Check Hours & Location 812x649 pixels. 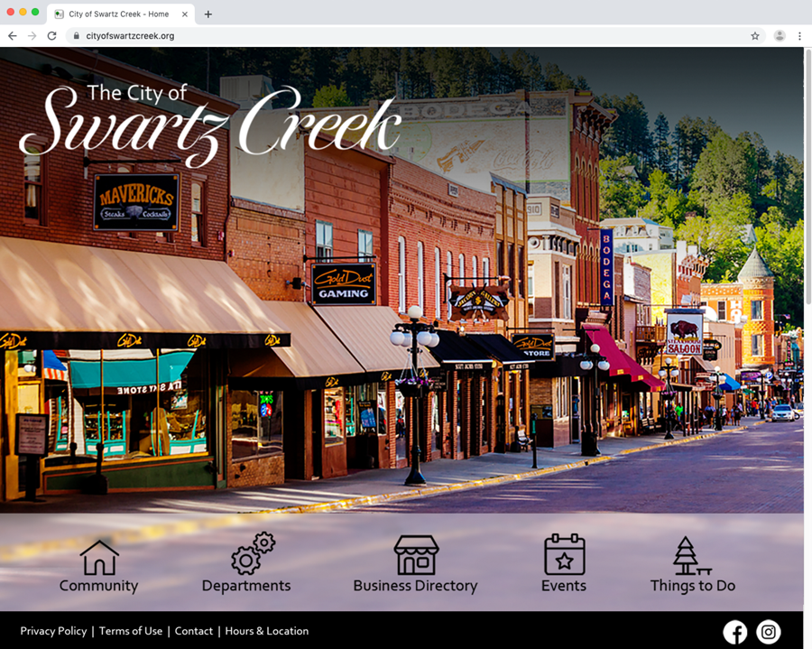click(266, 631)
